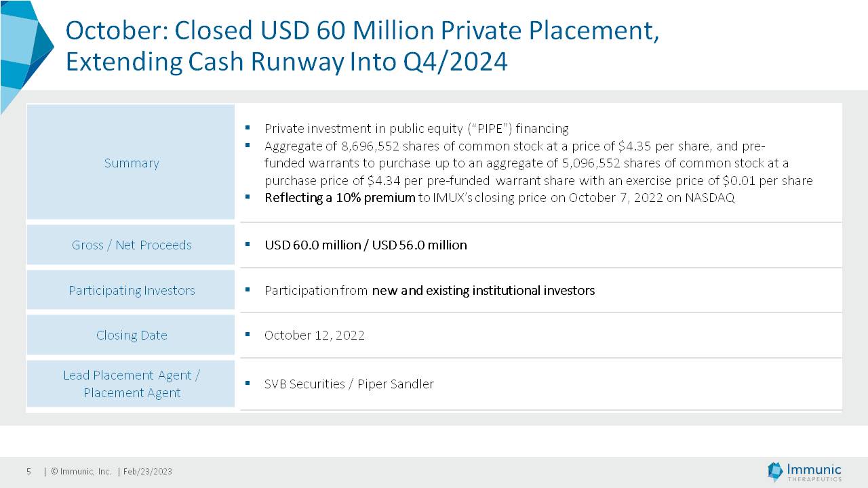This screenshot has height=488, width=868.
Task: Click the Lead Placement Agent label cell
Action: pyautogui.click(x=131, y=384)
